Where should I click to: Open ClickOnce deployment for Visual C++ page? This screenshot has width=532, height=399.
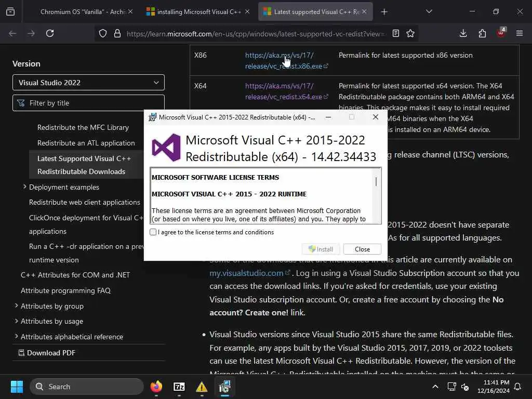click(x=86, y=224)
